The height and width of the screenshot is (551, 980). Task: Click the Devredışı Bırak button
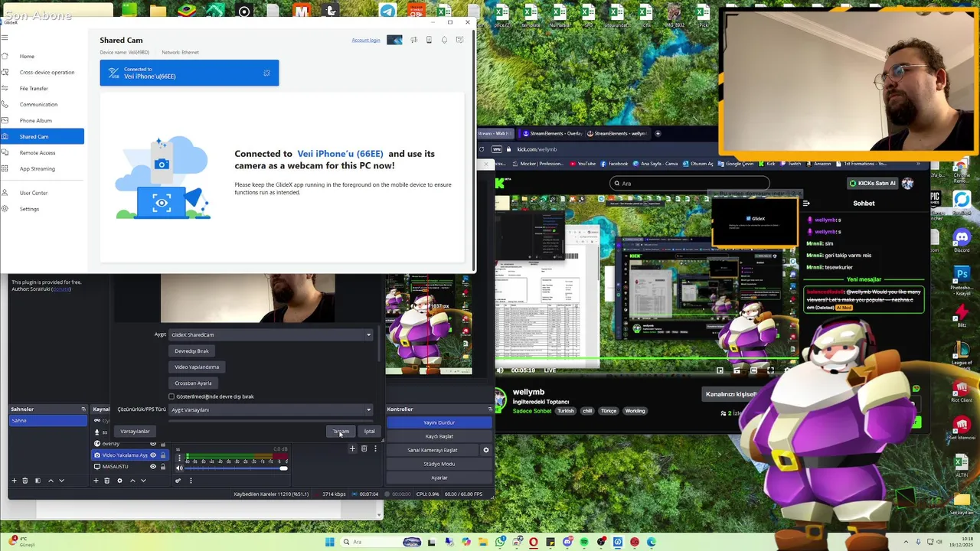pyautogui.click(x=191, y=350)
